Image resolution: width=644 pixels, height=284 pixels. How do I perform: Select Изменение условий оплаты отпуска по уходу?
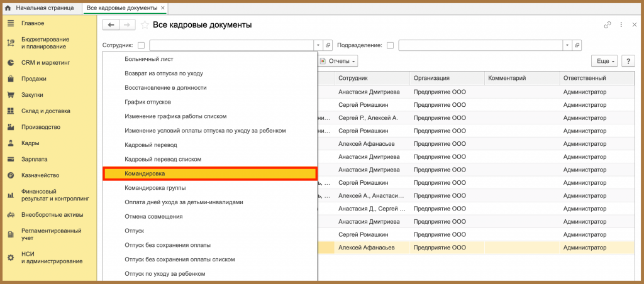210,131
